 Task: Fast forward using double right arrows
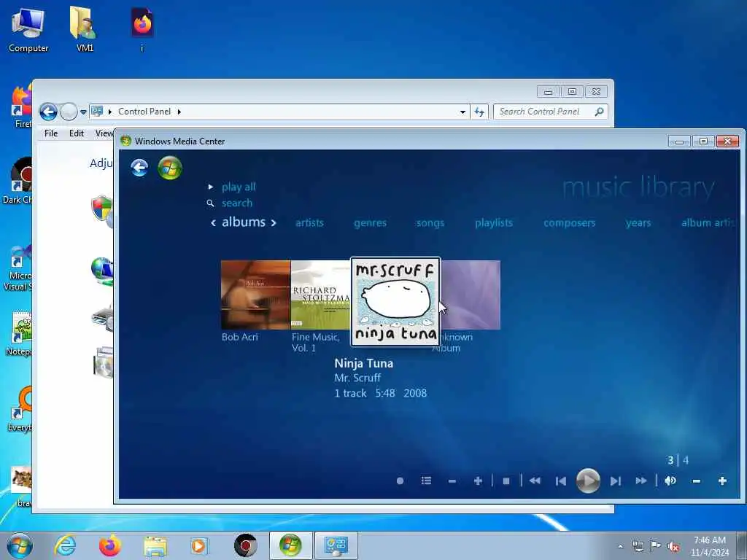(x=641, y=481)
